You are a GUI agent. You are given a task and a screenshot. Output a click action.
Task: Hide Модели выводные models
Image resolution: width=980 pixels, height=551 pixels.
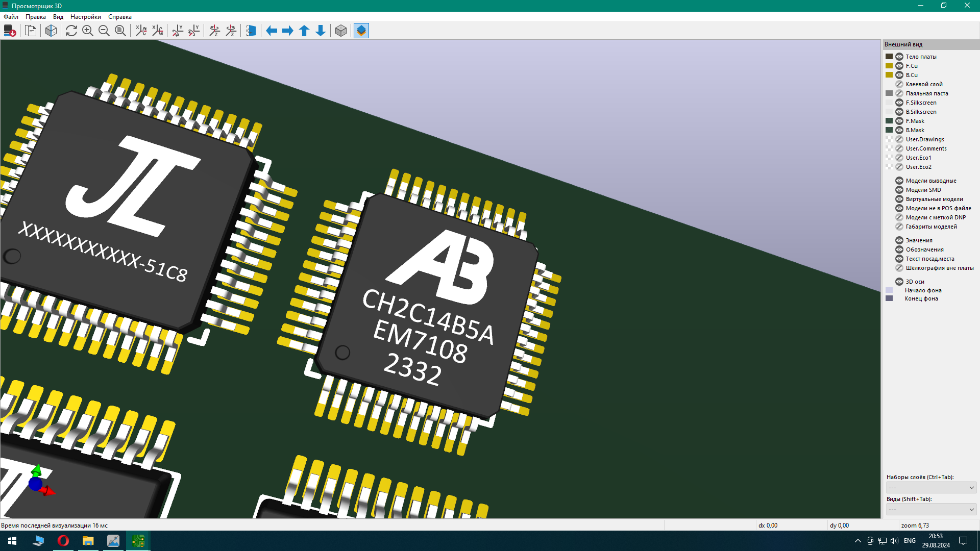899,181
